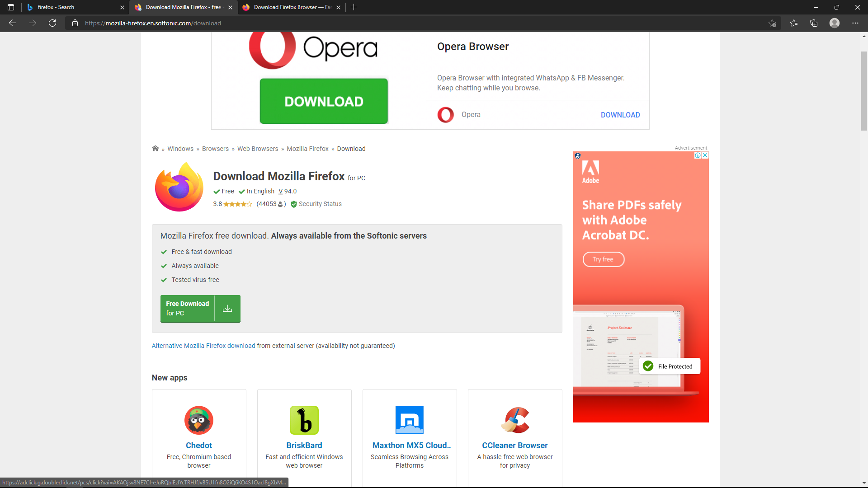Click the Alternative Mozilla Firefox download link
The height and width of the screenshot is (488, 868).
(203, 346)
